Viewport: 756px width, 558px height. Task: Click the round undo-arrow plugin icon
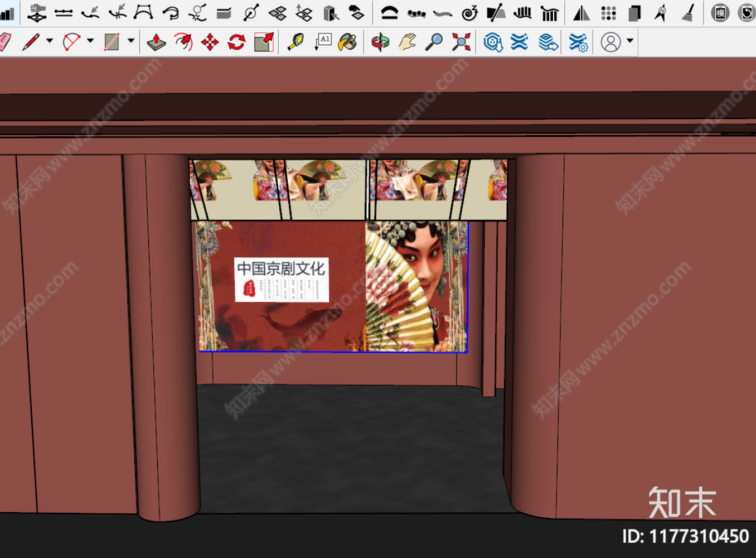[747, 12]
